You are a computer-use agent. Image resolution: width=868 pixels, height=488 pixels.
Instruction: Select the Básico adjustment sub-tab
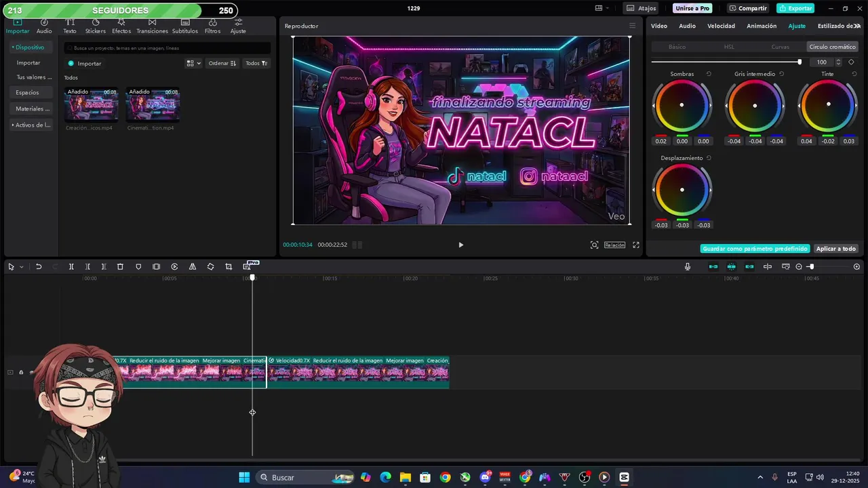pos(677,47)
